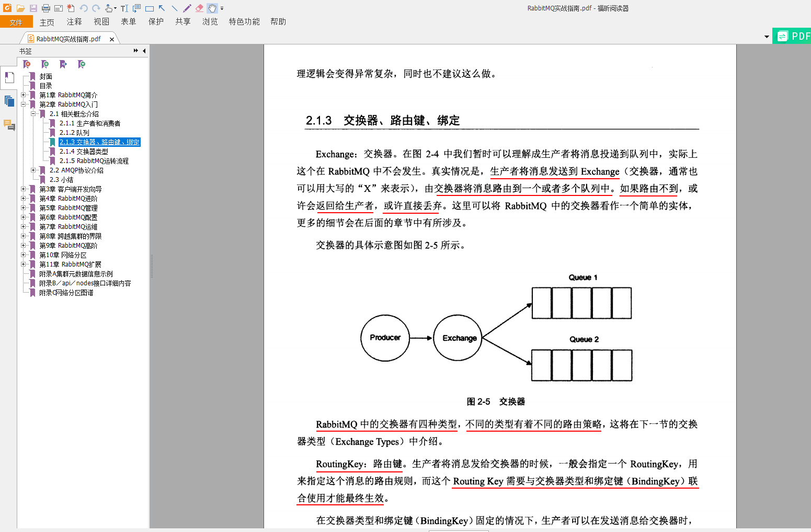This screenshot has height=532, width=811.
Task: Undo the last action
Action: (84, 8)
